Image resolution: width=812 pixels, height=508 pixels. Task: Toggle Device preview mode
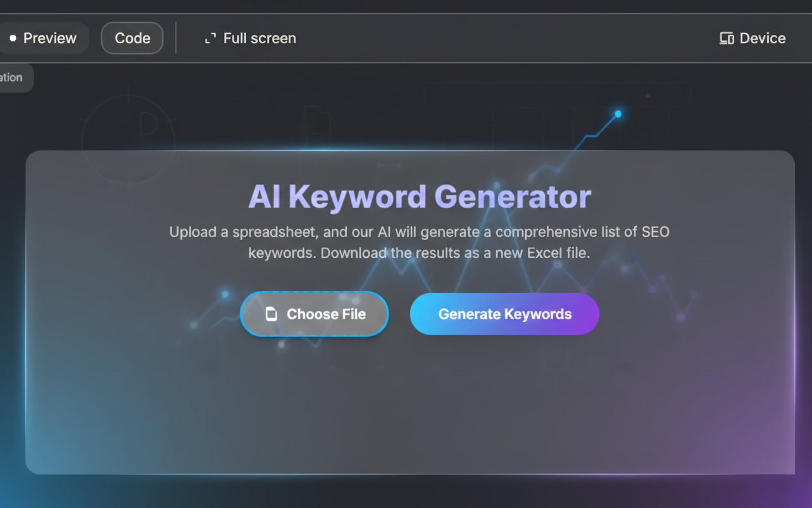pyautogui.click(x=752, y=38)
